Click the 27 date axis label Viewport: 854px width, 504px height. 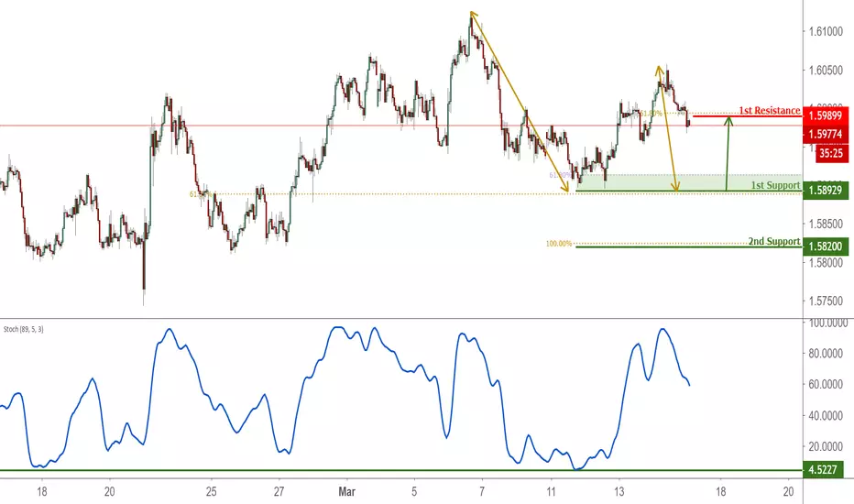279,491
